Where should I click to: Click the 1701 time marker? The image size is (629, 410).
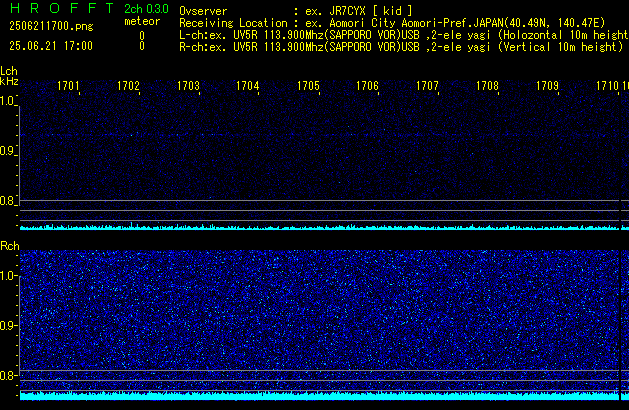[x=68, y=86]
